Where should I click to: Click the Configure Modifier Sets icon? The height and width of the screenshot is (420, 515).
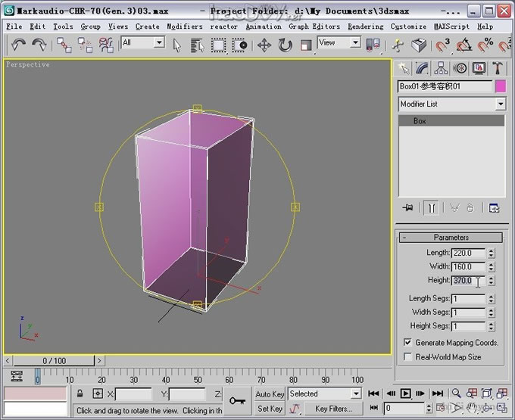pyautogui.click(x=494, y=207)
